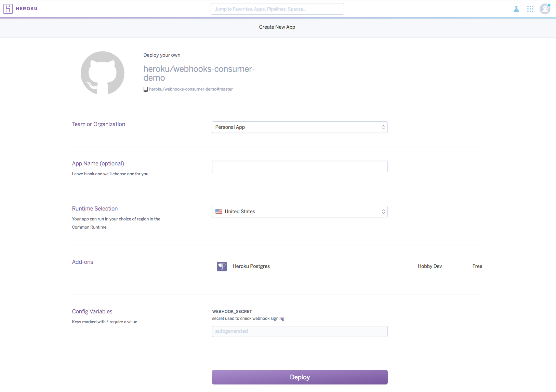Click the Create New App heading
This screenshot has width=556, height=392.
[277, 27]
